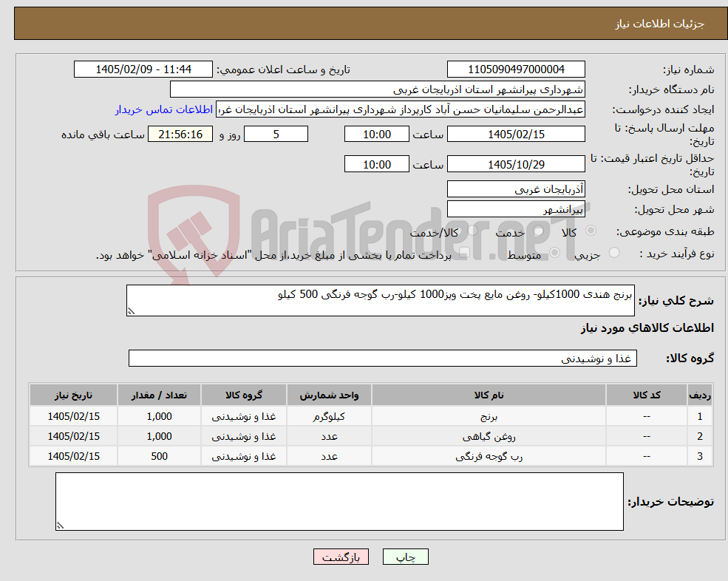This screenshot has height=581, width=728.
Task: Click buyer organization name field
Action: [x=378, y=89]
